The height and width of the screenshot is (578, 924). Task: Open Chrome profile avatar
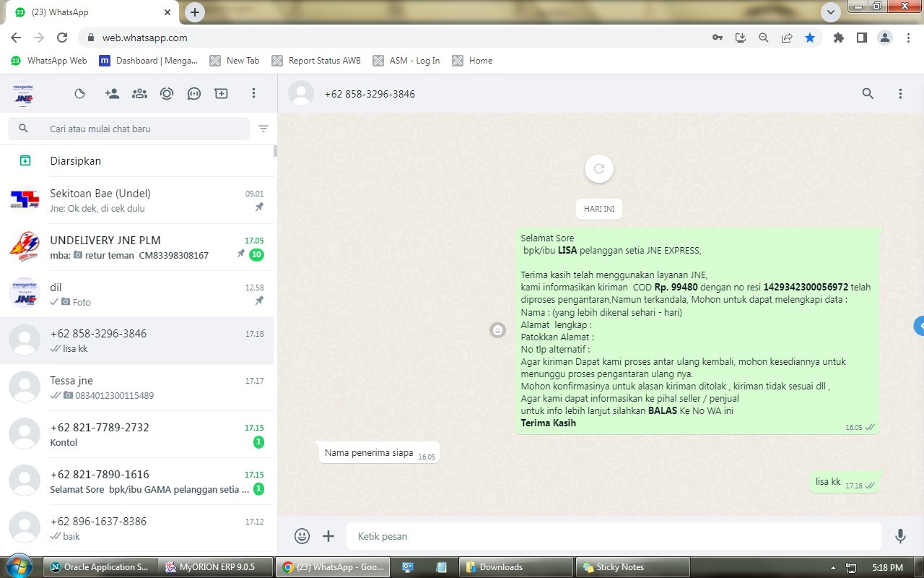click(885, 38)
